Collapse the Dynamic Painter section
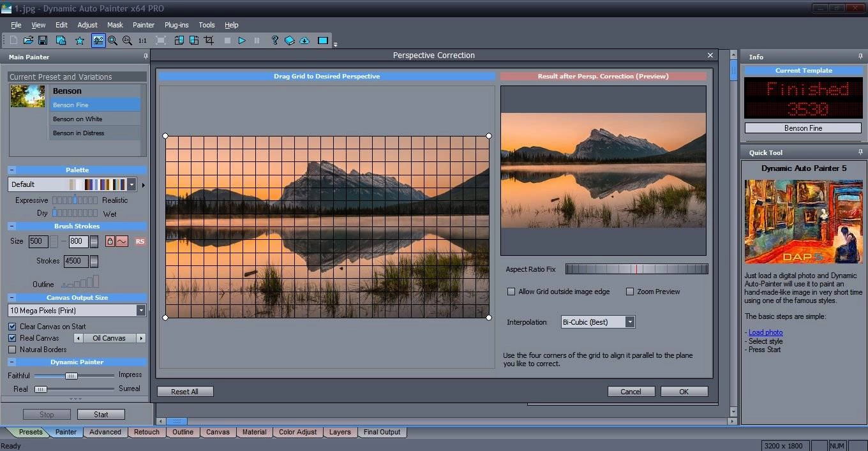 pyautogui.click(x=12, y=362)
